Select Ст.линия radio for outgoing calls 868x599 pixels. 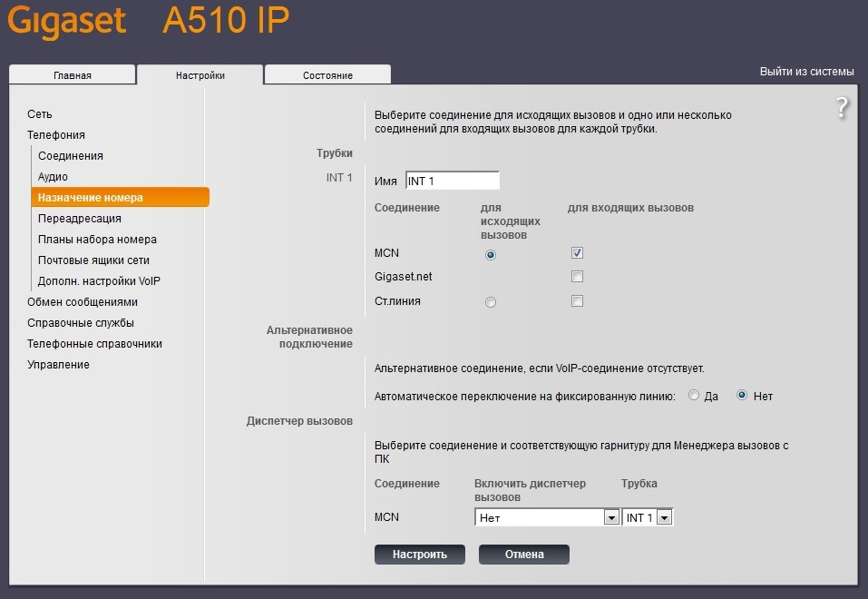(x=491, y=302)
